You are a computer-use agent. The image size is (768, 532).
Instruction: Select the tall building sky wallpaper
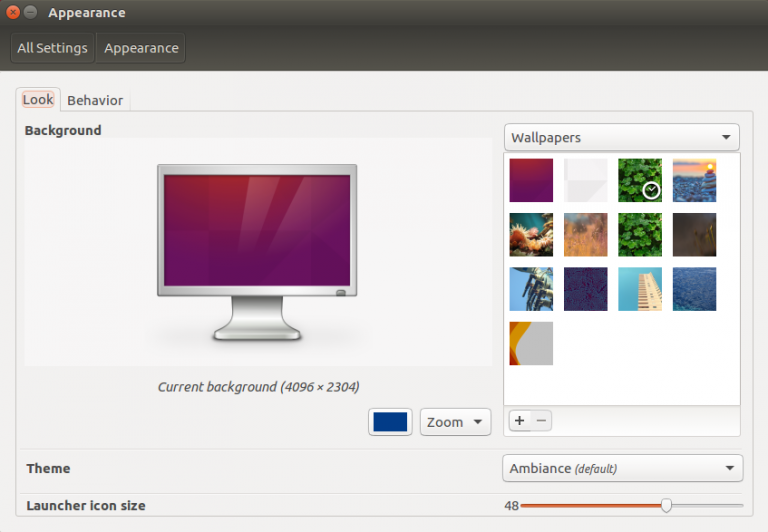pos(640,289)
